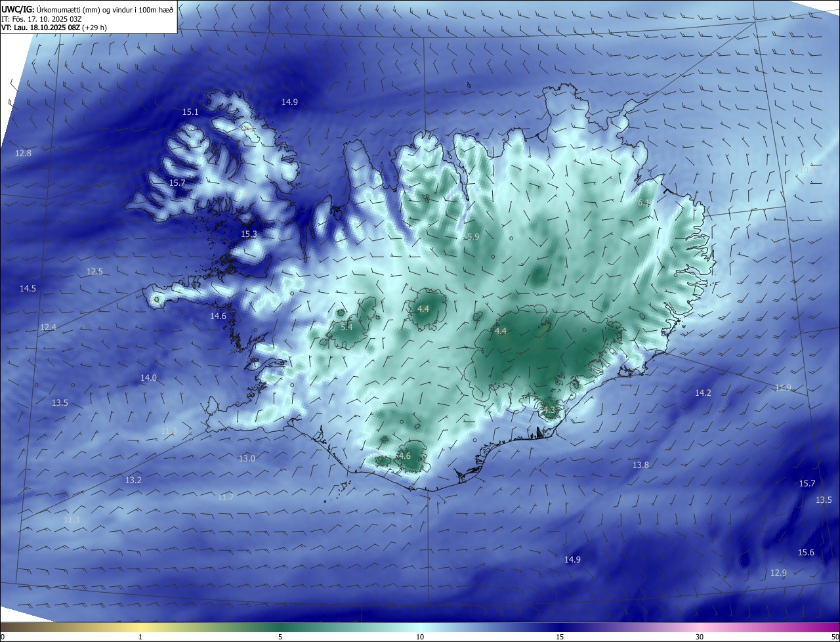840x642 pixels.
Task: Click the 11.7 value label on the map
Action: click(x=225, y=498)
